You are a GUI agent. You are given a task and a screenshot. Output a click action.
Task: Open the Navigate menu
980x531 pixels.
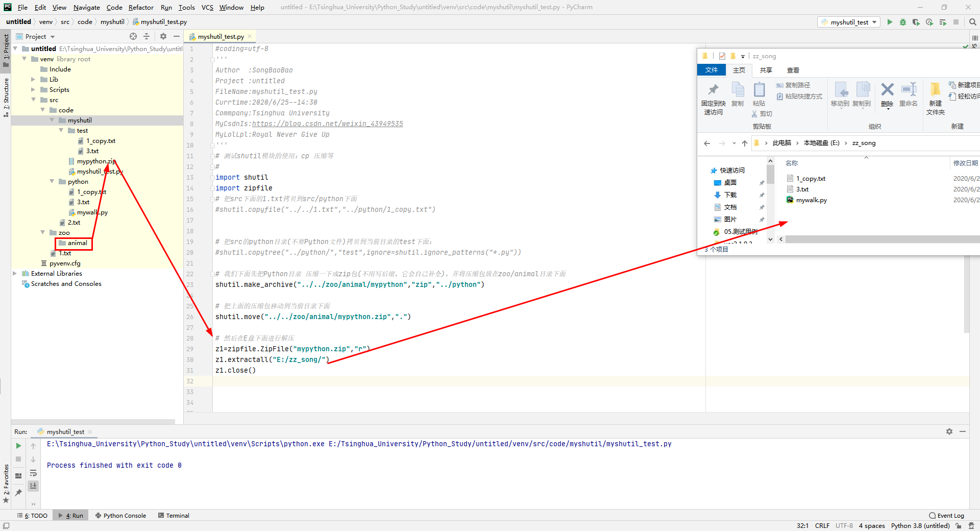86,7
